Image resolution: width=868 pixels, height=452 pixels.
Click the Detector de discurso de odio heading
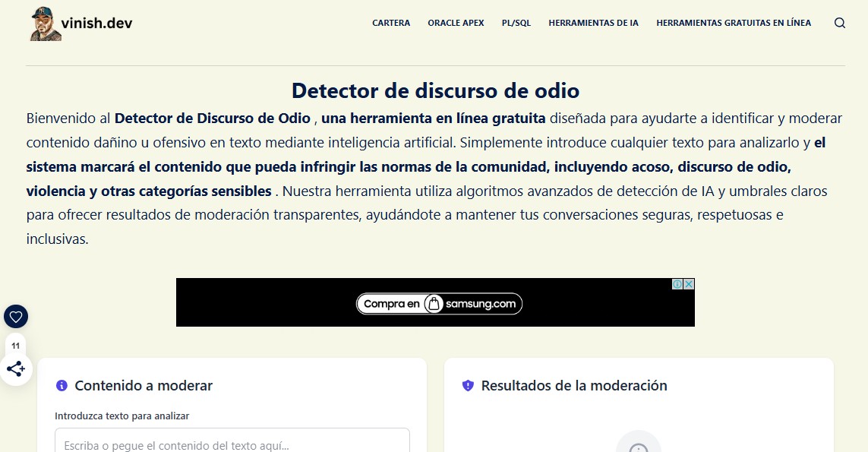pyautogui.click(x=435, y=90)
